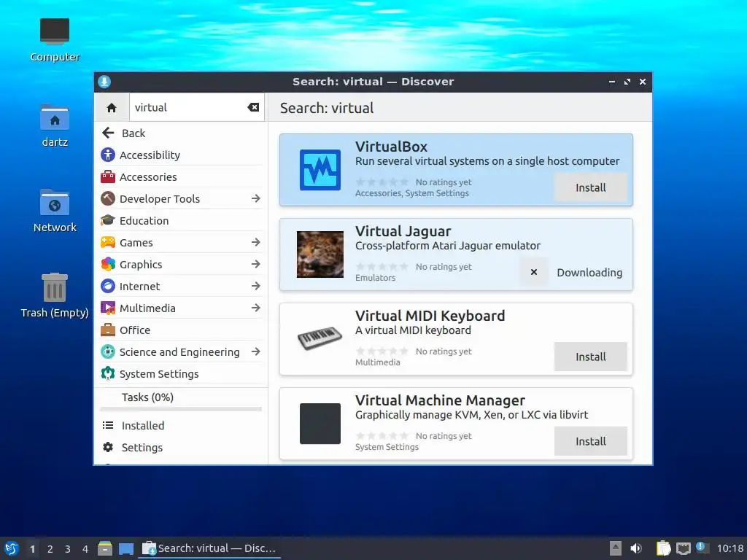Click the Education graduation cap icon
747x560 pixels.
pos(108,220)
